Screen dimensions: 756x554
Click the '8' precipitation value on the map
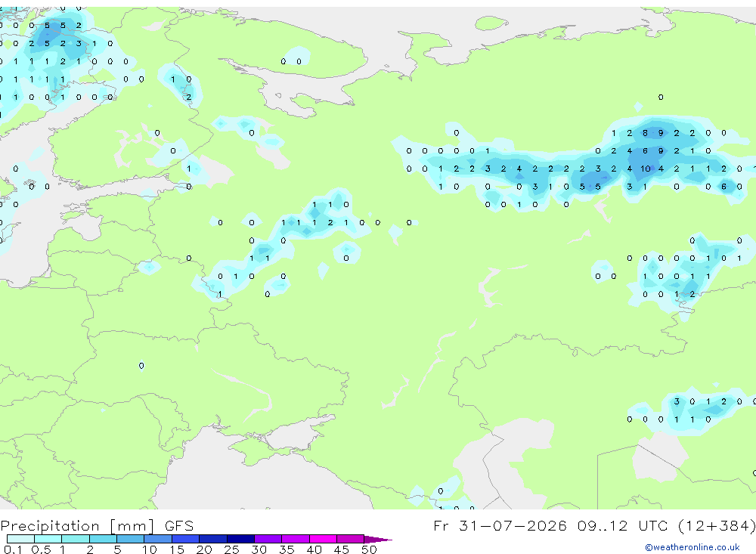645,133
